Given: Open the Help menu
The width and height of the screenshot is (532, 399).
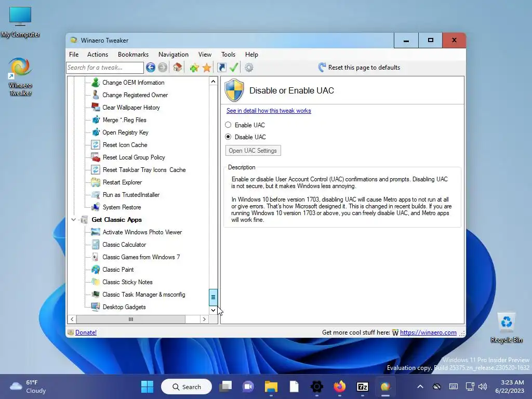Looking at the screenshot, I should pyautogui.click(x=251, y=54).
